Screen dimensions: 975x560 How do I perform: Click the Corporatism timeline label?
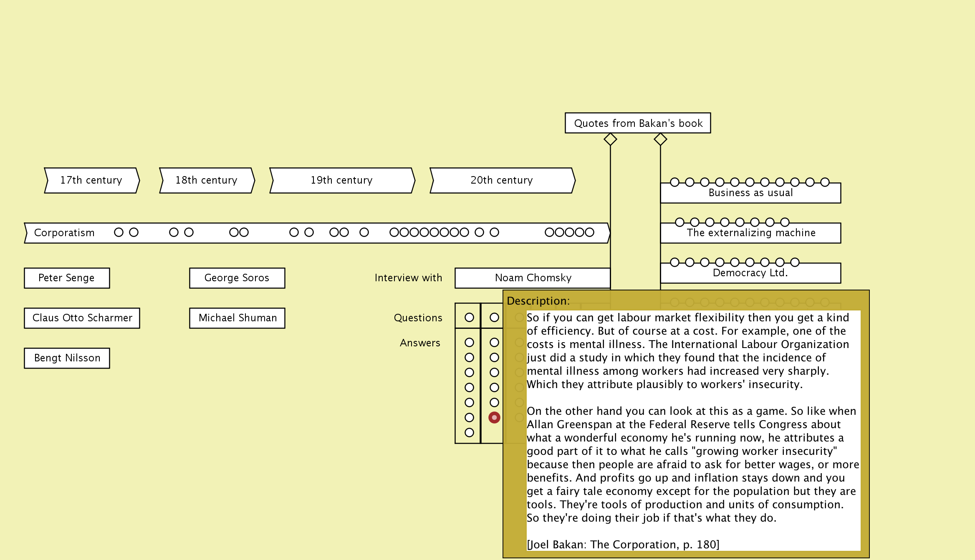pyautogui.click(x=64, y=233)
